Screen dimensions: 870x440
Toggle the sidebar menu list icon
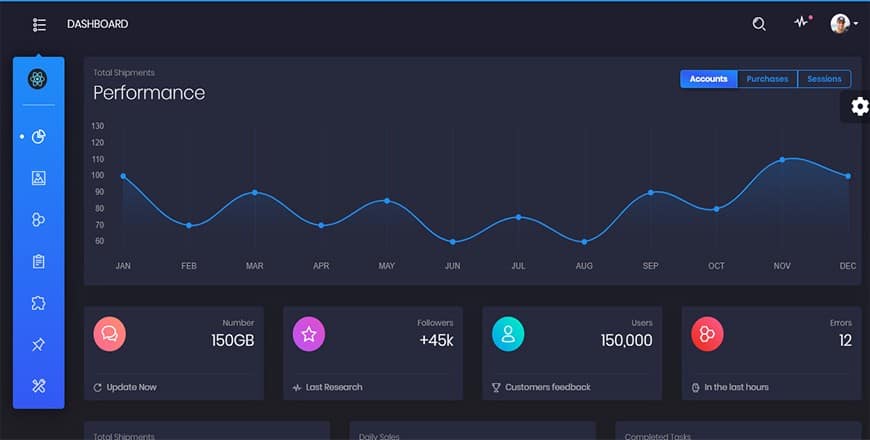[x=39, y=24]
